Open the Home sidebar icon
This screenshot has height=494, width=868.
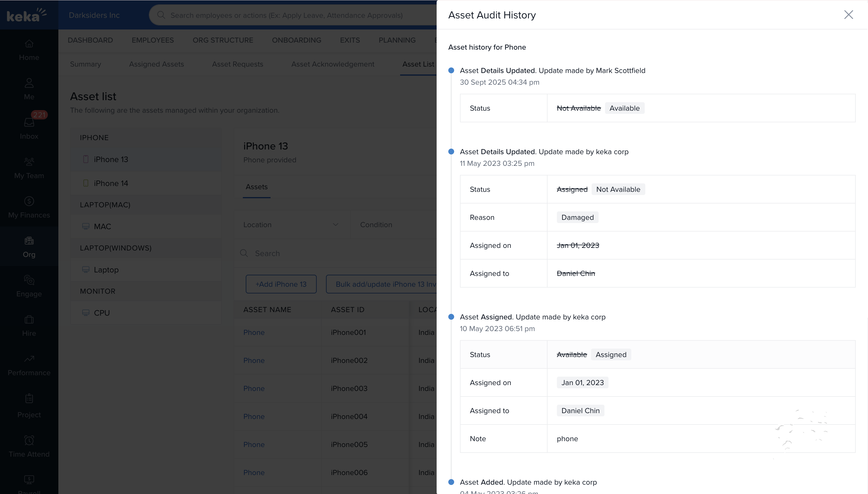[x=29, y=44]
